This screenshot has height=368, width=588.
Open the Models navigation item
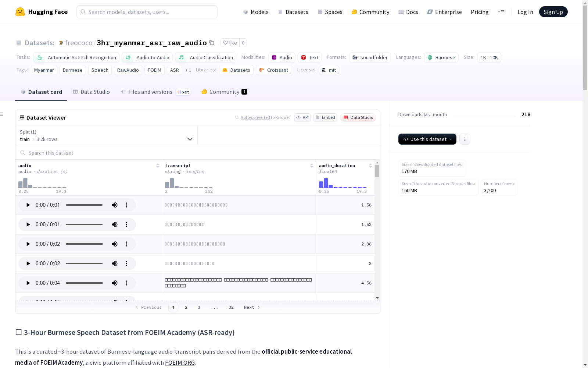[256, 12]
